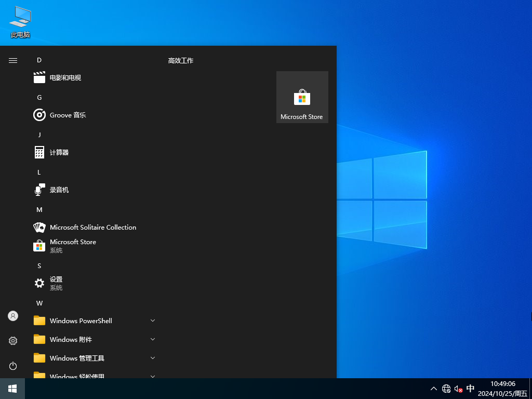This screenshot has height=399, width=532.
Task: Open the Calculator (计算器) app
Action: click(x=59, y=152)
